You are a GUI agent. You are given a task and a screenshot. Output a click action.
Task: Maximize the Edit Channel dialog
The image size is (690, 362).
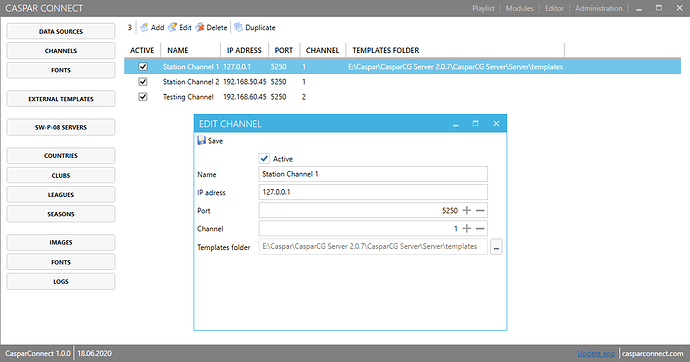(x=475, y=124)
